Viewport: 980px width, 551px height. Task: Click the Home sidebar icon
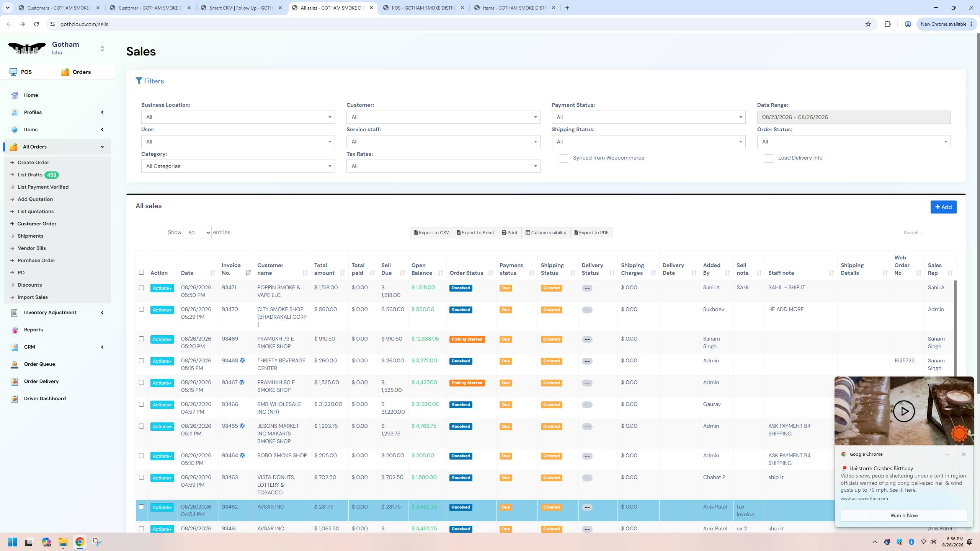(x=15, y=95)
